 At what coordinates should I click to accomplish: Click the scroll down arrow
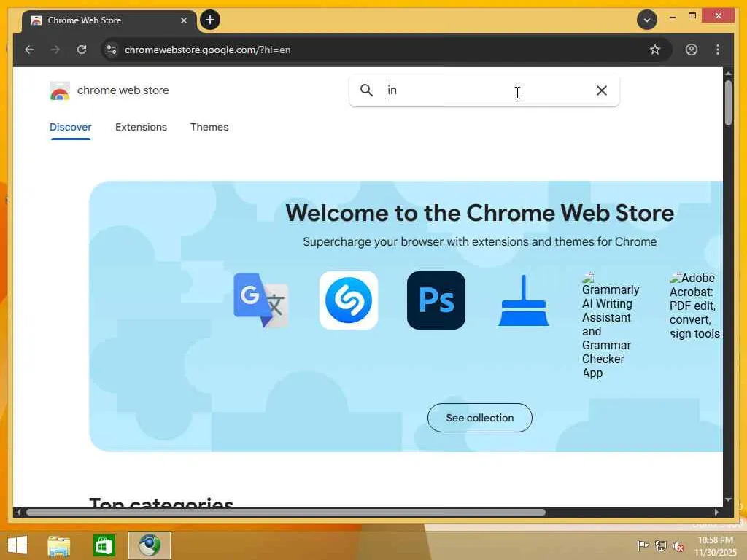[728, 499]
